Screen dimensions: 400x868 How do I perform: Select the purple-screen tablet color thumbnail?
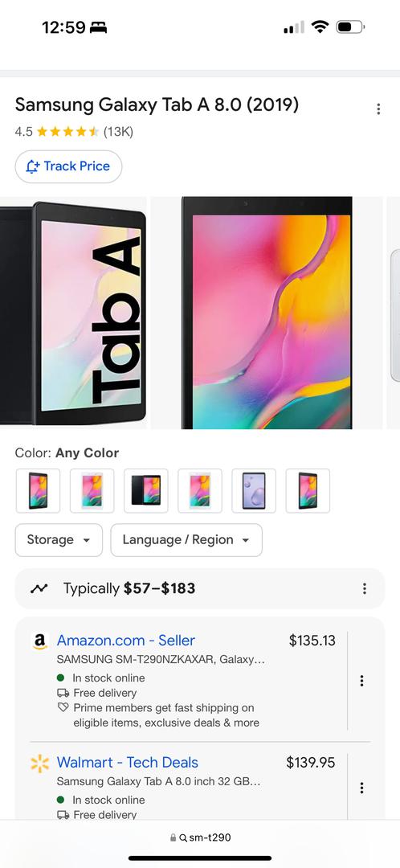coord(254,491)
